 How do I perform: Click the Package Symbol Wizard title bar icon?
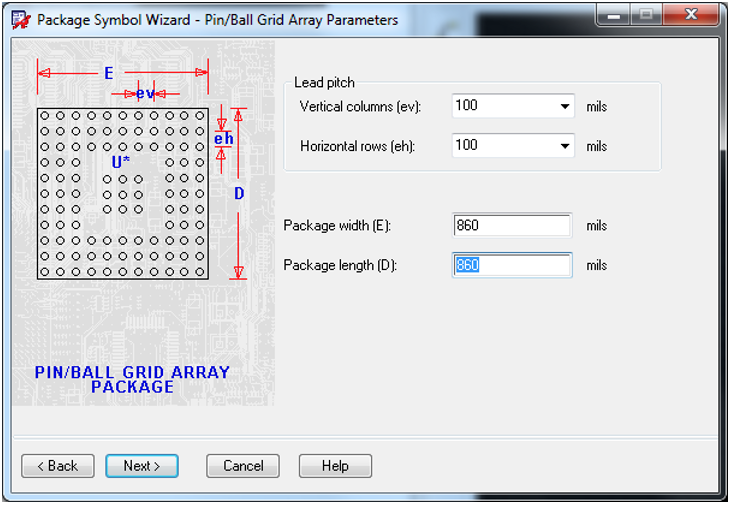coord(21,20)
